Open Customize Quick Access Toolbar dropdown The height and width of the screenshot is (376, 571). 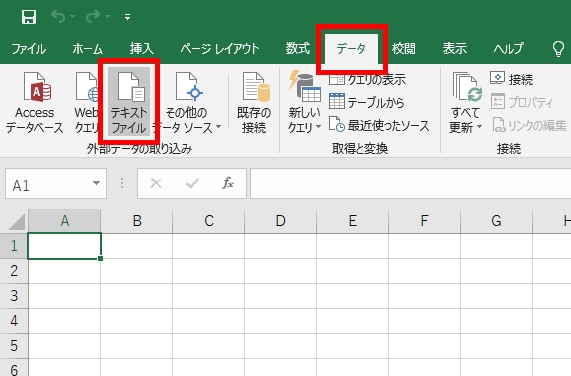(x=127, y=17)
